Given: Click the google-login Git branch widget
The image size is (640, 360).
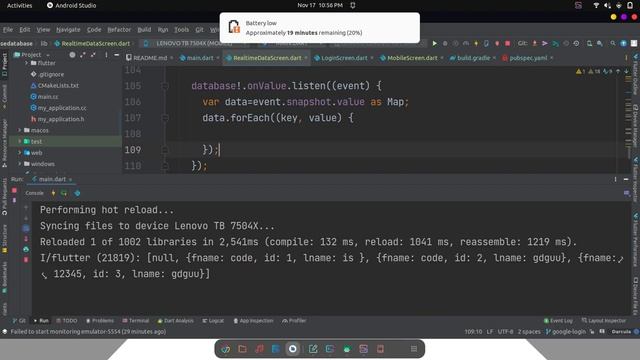Looking at the screenshot, I should point(566,332).
